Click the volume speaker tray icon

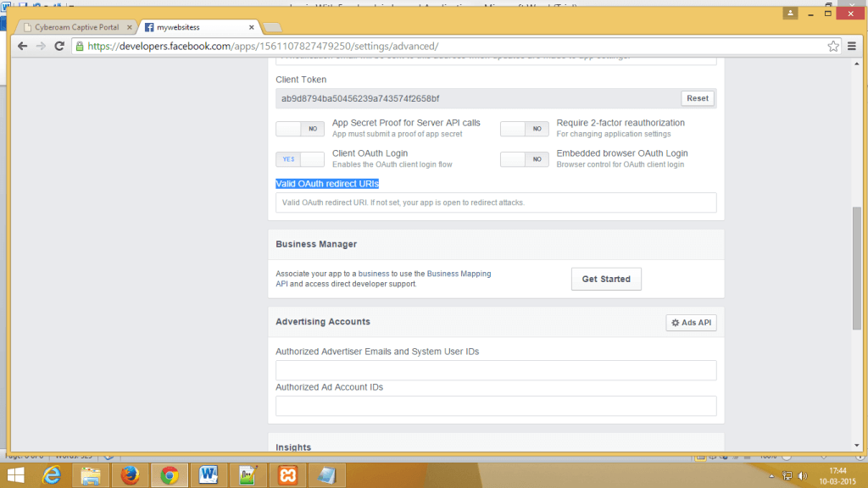pyautogui.click(x=803, y=476)
